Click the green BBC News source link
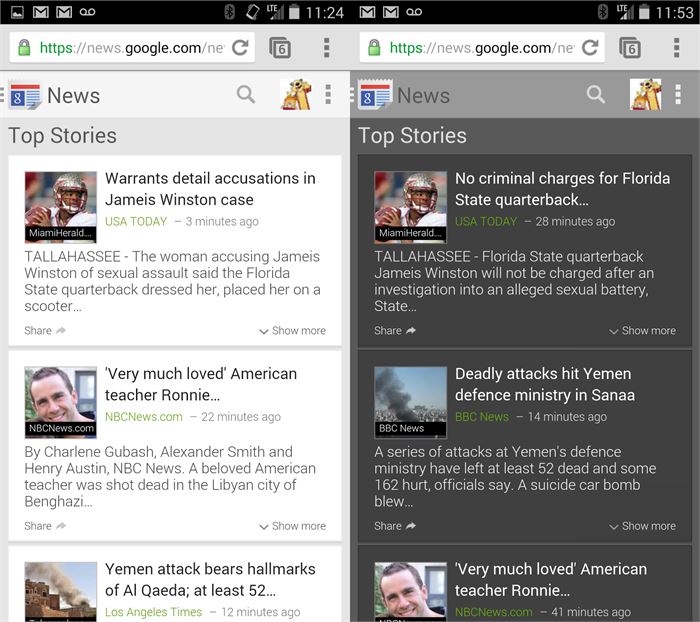 (x=482, y=417)
